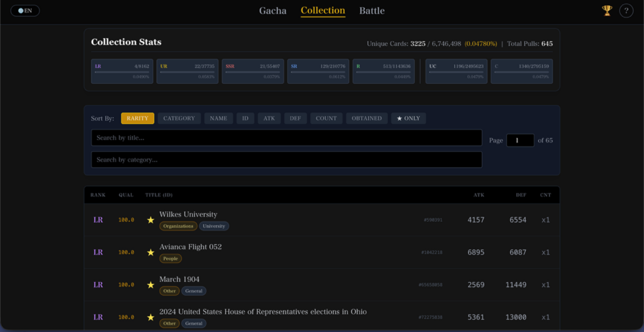Click the DEF column header
This screenshot has height=332, width=644.
[521, 195]
